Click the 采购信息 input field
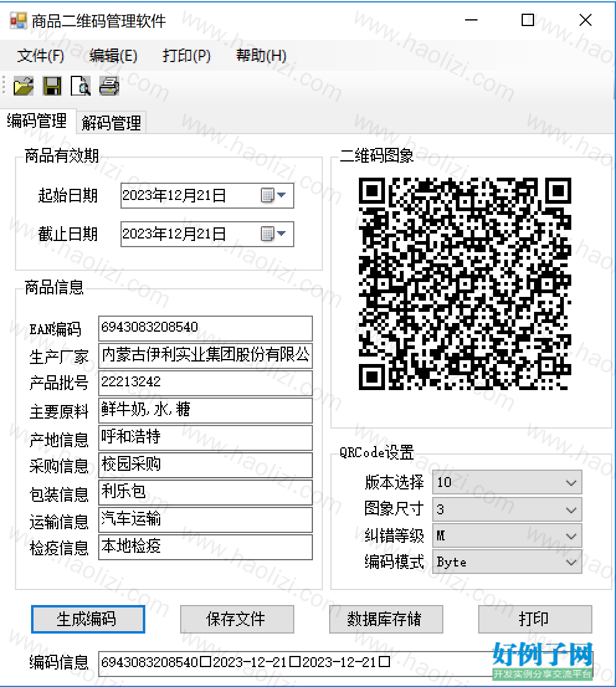This screenshot has width=616, height=687. pos(206,465)
